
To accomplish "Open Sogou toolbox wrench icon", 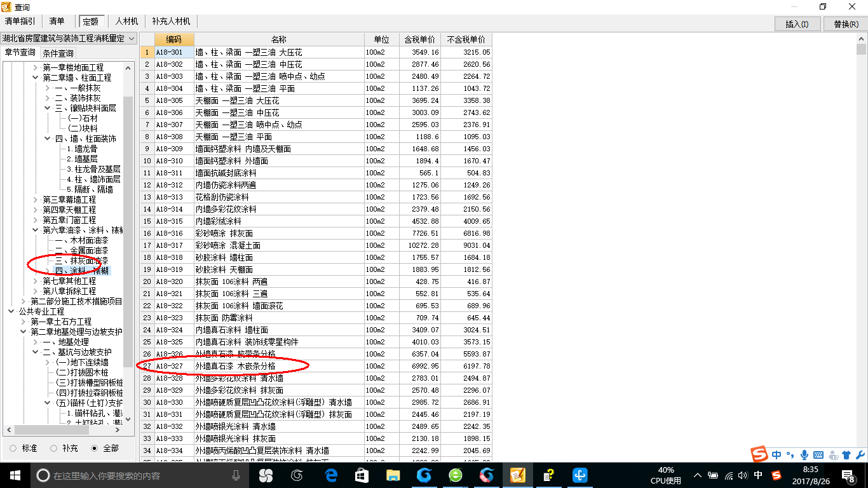I will click(860, 455).
